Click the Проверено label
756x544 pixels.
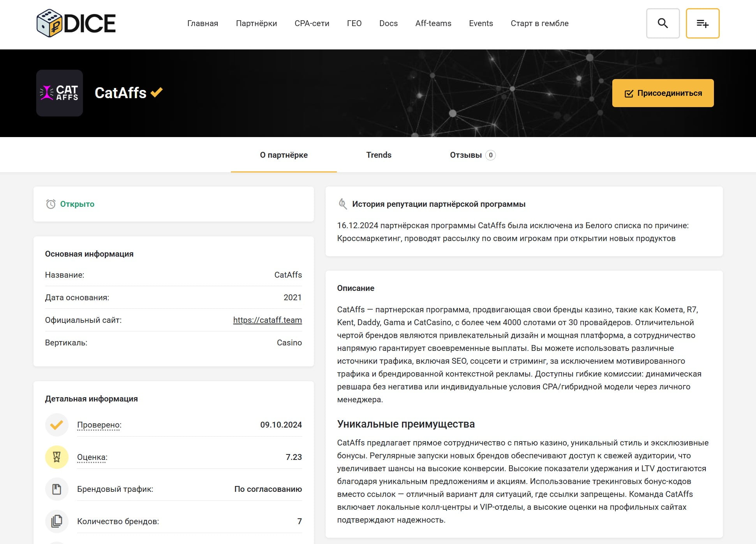coord(99,425)
